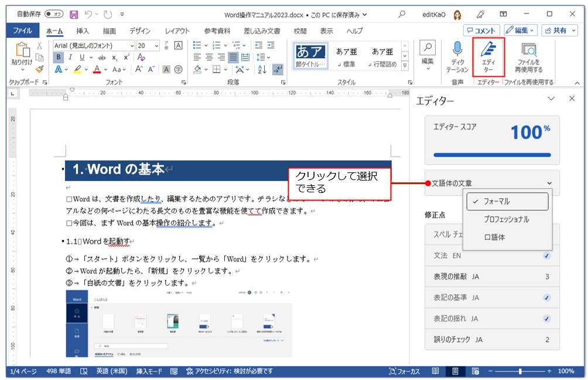Open the font name dropdown
The width and height of the screenshot is (588, 380).
click(x=132, y=46)
